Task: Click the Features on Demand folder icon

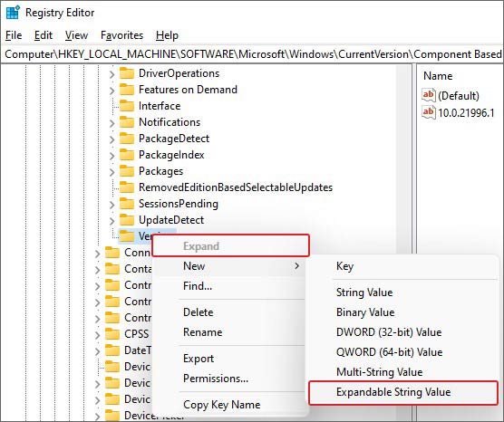Action: [x=127, y=90]
